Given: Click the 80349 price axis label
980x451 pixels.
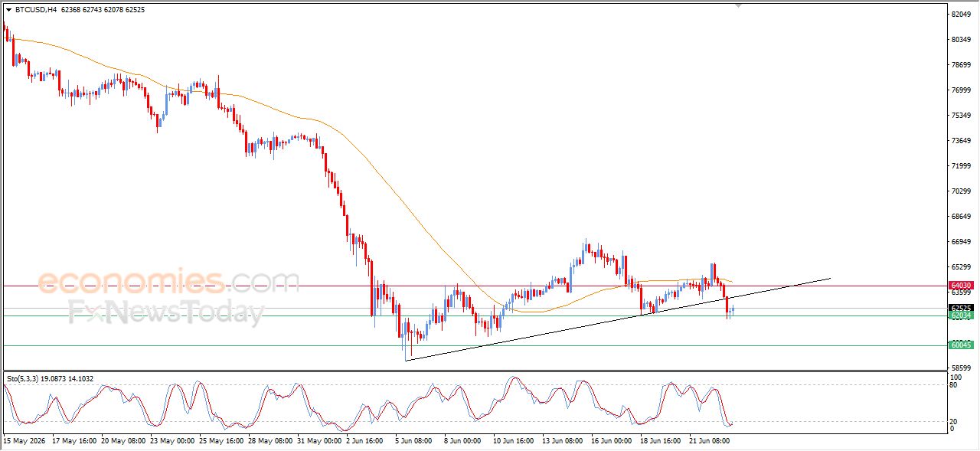Looking at the screenshot, I should tap(962, 39).
